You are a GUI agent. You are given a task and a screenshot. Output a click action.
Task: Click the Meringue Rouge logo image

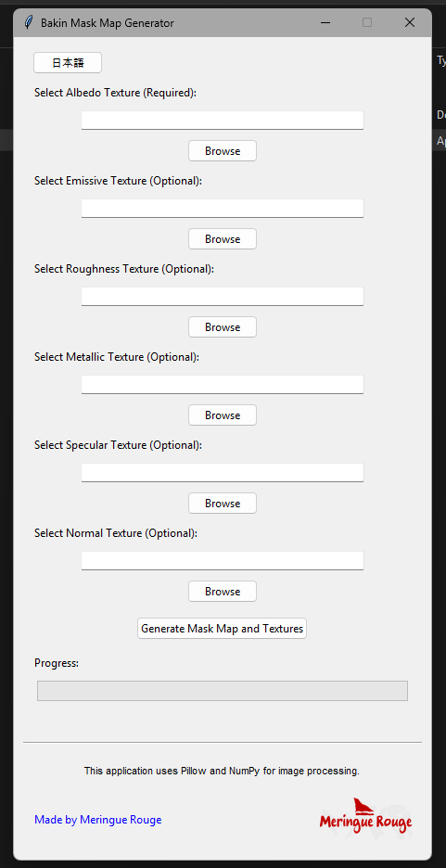point(365,815)
